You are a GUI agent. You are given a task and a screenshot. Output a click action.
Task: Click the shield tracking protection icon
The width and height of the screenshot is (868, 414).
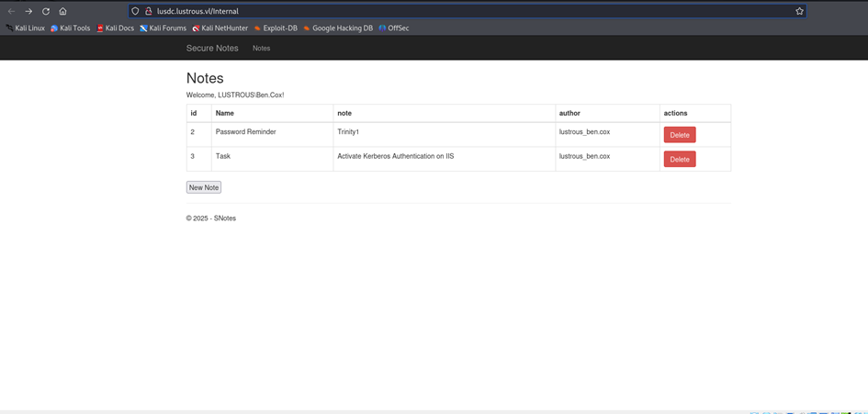coord(136,11)
